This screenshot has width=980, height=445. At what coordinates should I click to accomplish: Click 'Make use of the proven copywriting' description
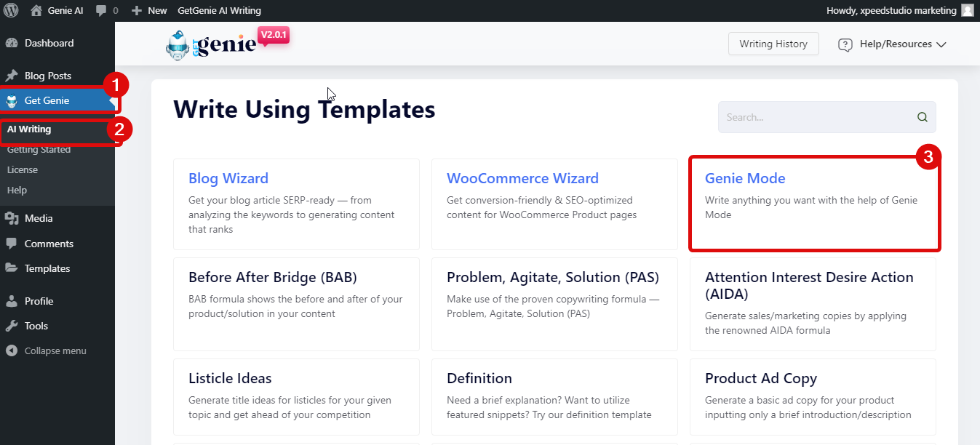(554, 306)
